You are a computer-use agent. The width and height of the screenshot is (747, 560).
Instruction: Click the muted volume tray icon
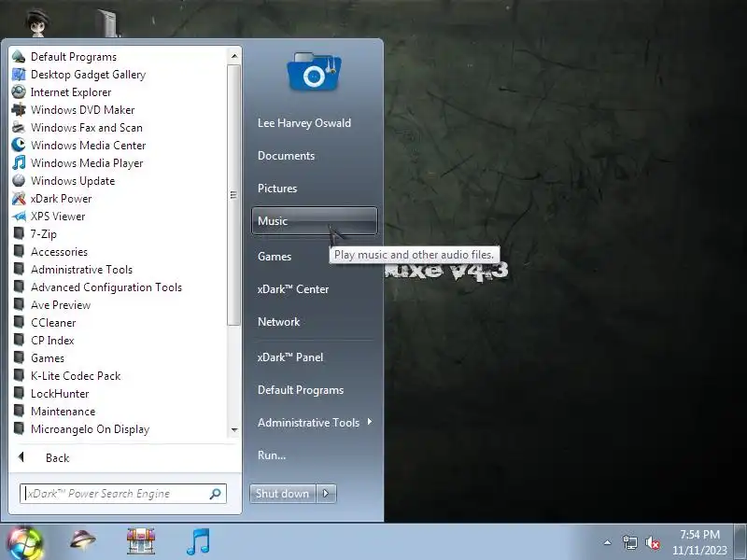[x=652, y=542]
